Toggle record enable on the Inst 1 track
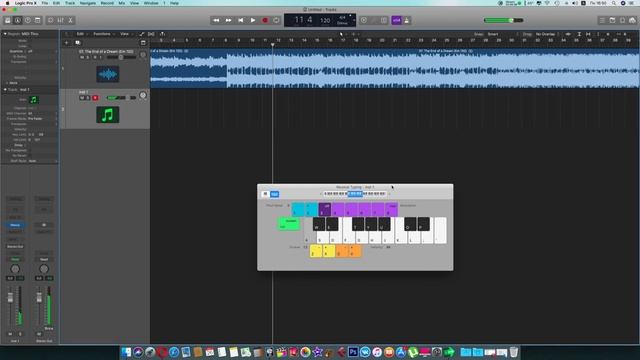Viewport: 640px width, 360px height. click(x=95, y=98)
